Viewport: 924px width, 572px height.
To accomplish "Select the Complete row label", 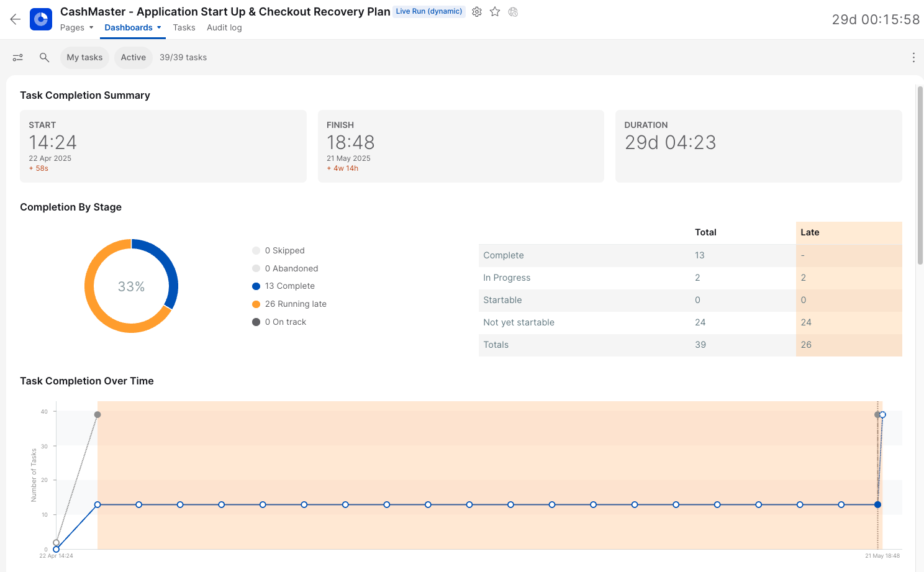I will coord(504,255).
